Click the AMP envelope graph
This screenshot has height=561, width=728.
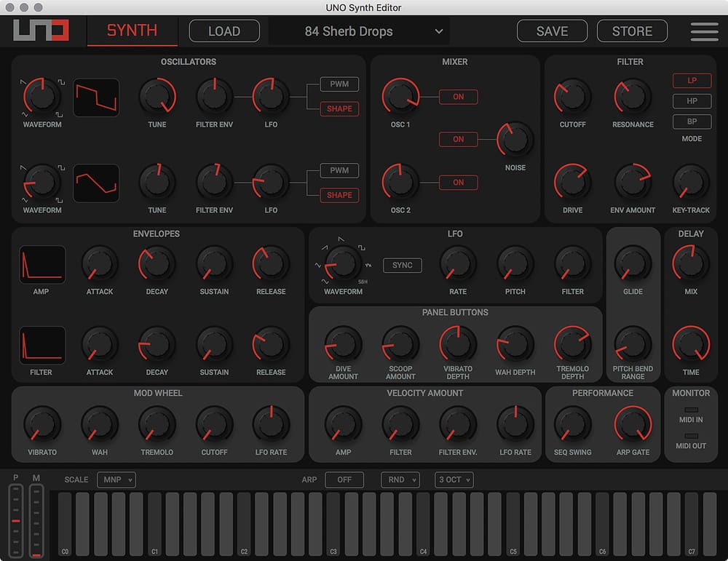pyautogui.click(x=41, y=264)
